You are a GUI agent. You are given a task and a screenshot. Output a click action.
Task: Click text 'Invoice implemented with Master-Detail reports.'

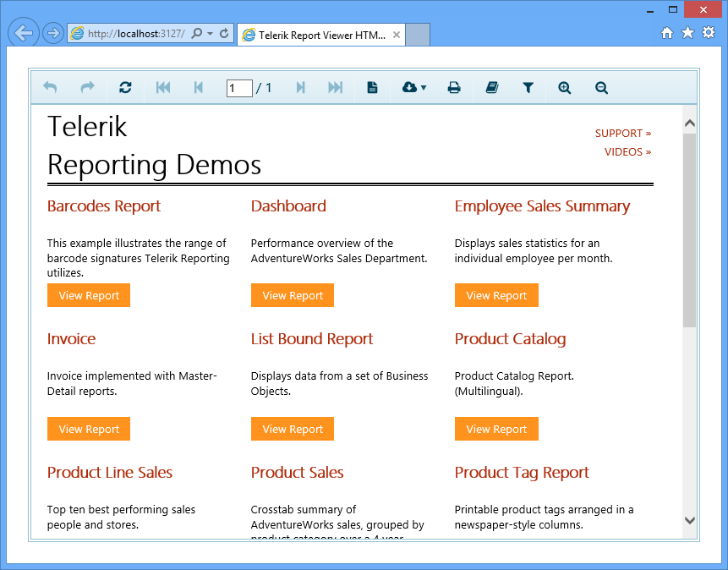[x=132, y=383]
